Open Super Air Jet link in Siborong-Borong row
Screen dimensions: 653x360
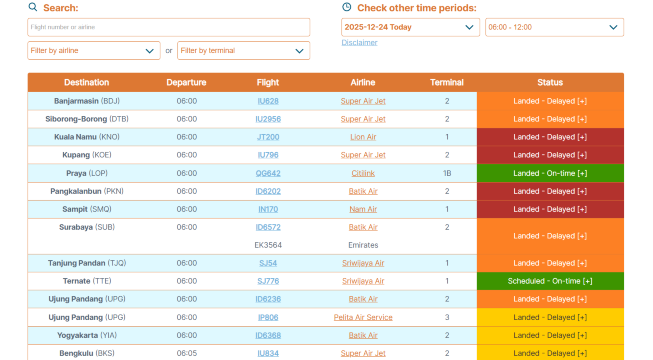363,119
